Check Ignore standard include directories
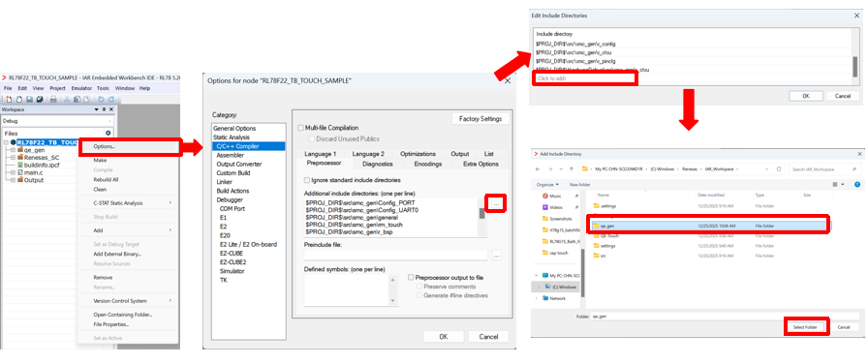 click(307, 180)
